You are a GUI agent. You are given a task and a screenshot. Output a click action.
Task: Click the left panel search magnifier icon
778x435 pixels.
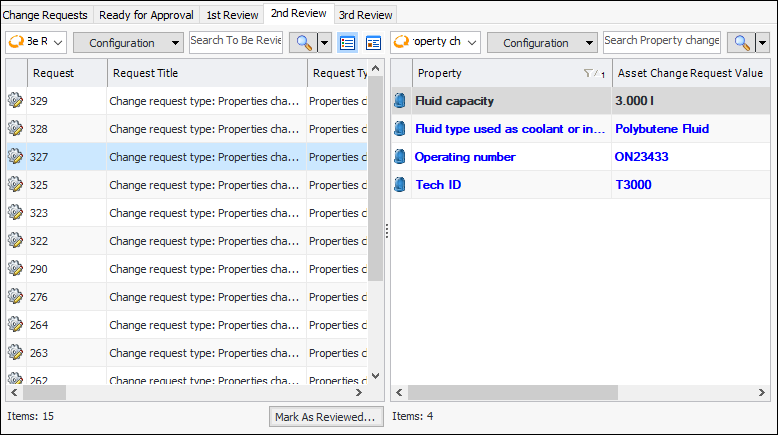coord(302,43)
